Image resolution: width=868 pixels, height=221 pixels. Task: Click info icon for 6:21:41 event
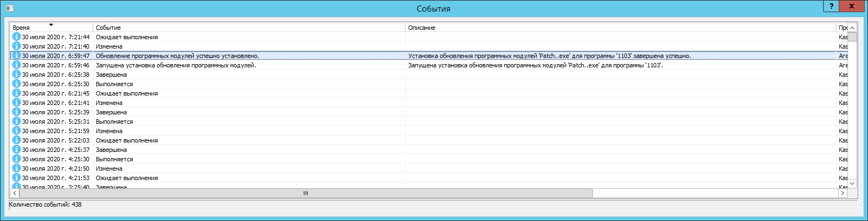[x=17, y=102]
